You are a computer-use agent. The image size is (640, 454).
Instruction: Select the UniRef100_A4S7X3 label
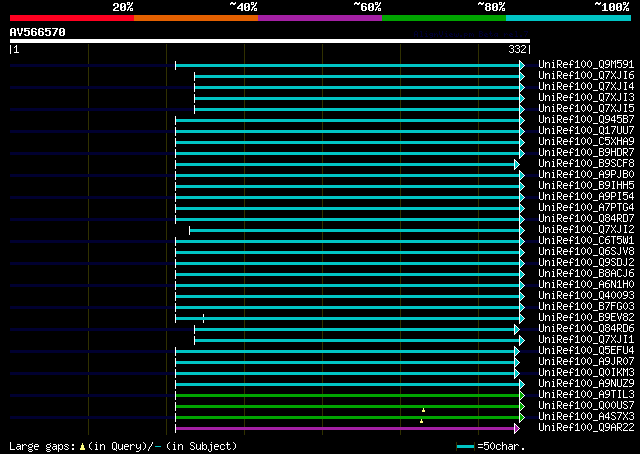coord(586,416)
